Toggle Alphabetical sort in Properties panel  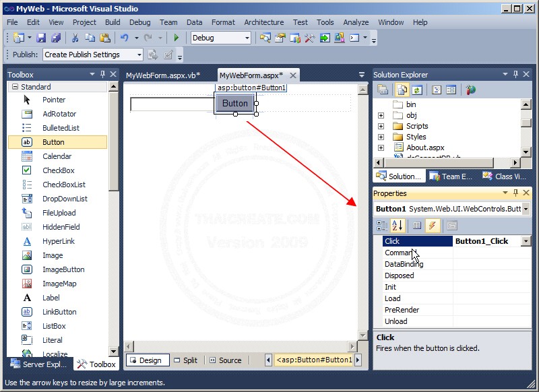(398, 226)
